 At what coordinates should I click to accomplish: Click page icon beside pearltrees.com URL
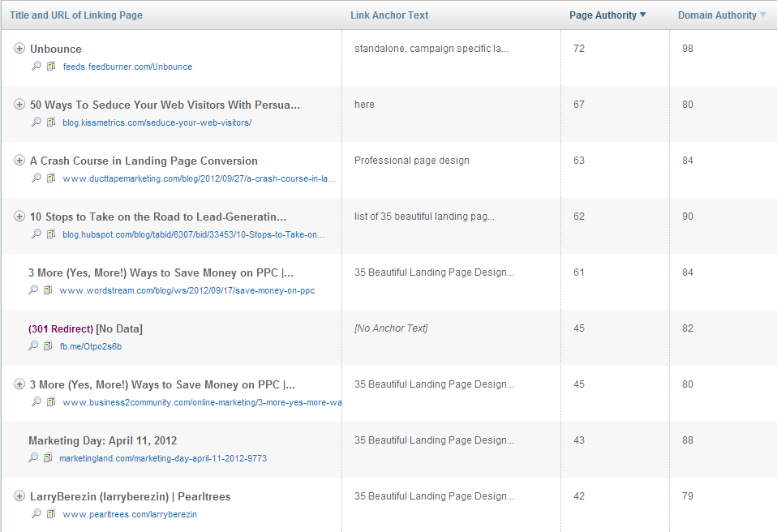(51, 513)
